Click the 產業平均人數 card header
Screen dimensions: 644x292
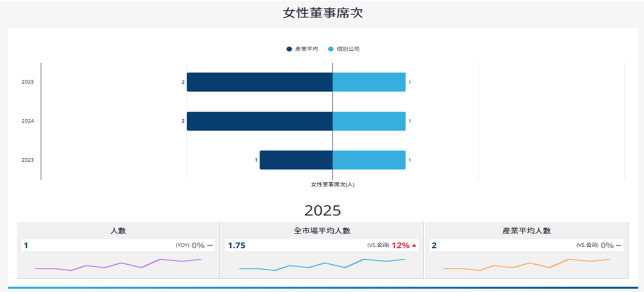pyautogui.click(x=526, y=231)
